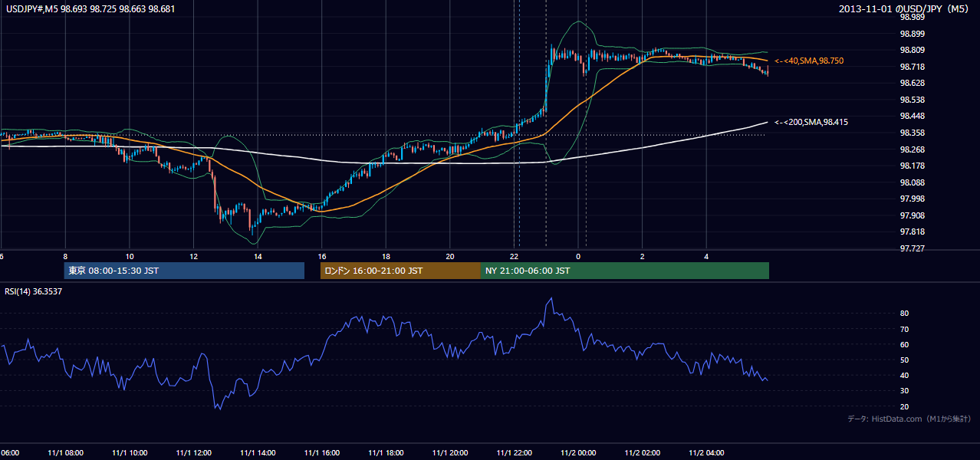Click the 98.178 price axis label
980x460 pixels.
tap(911, 166)
